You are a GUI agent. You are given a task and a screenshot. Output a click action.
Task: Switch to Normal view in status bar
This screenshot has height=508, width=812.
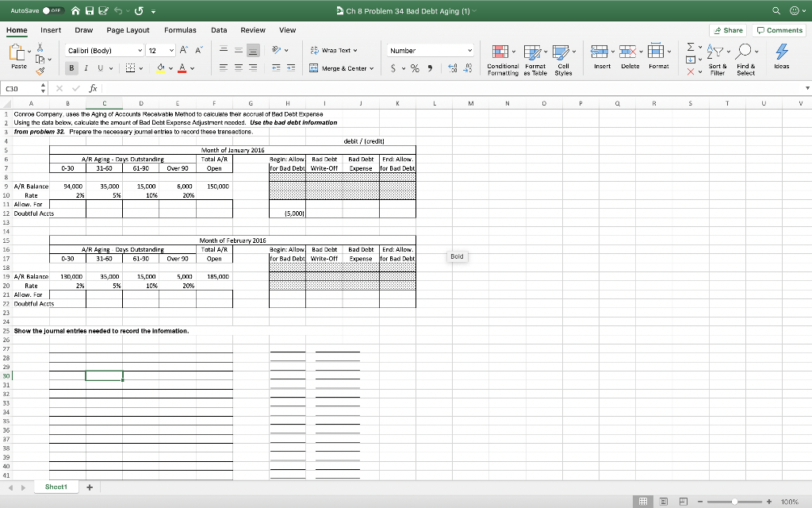click(642, 502)
